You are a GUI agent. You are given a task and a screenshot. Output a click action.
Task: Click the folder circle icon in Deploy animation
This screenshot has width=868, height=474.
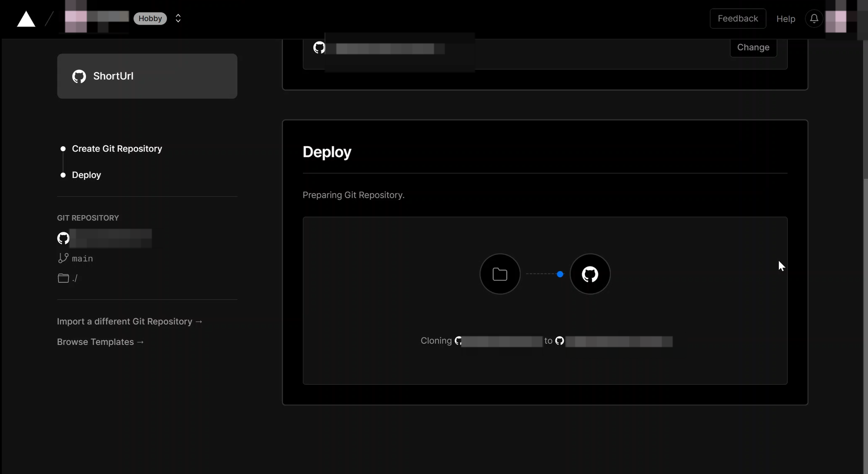click(500, 274)
